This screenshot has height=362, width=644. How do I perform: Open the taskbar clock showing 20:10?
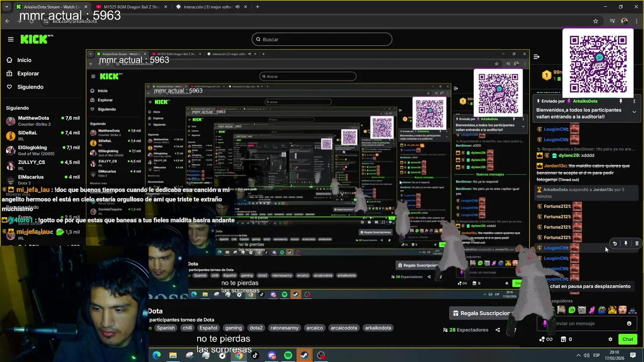[614, 355]
